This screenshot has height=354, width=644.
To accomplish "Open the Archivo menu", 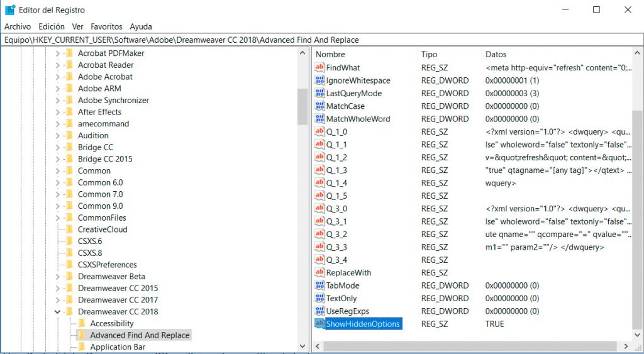I will [x=18, y=26].
